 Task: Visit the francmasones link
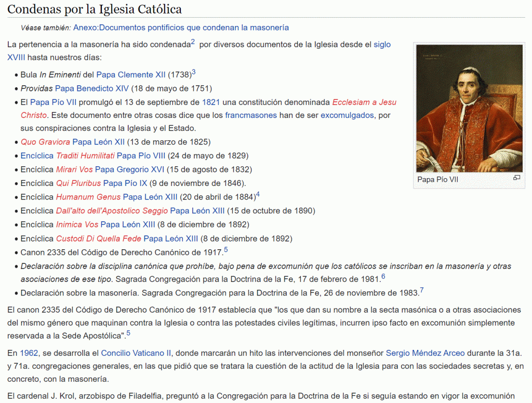[251, 115]
